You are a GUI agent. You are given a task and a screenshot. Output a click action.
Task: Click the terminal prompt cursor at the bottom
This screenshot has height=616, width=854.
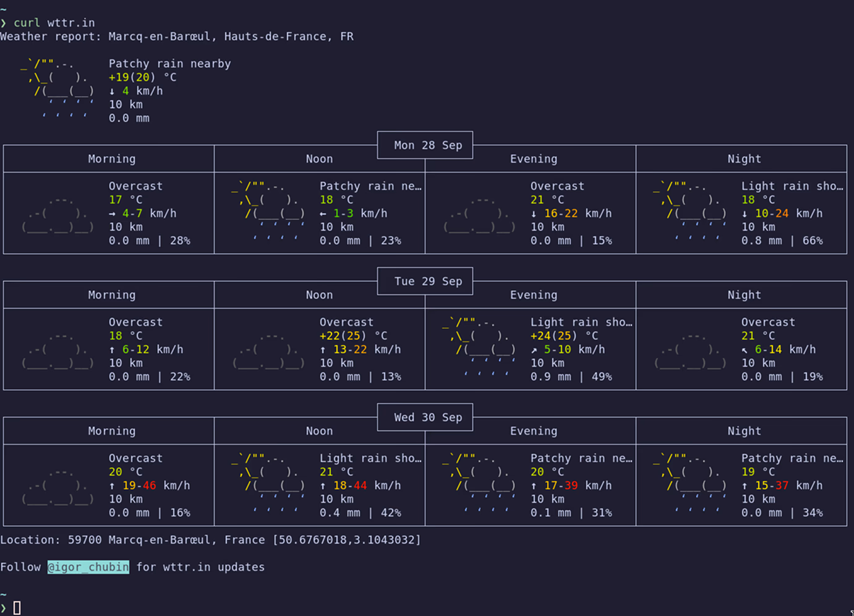(x=17, y=608)
